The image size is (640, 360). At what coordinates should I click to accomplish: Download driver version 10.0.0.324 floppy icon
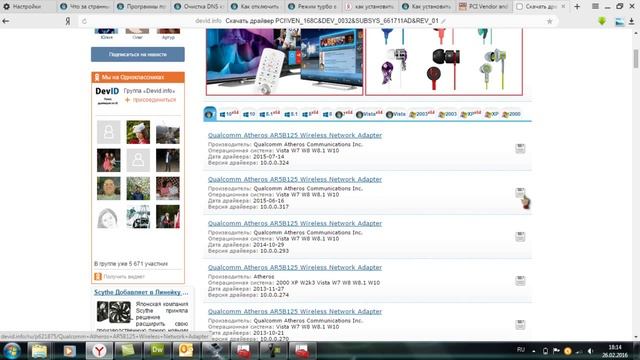point(520,148)
